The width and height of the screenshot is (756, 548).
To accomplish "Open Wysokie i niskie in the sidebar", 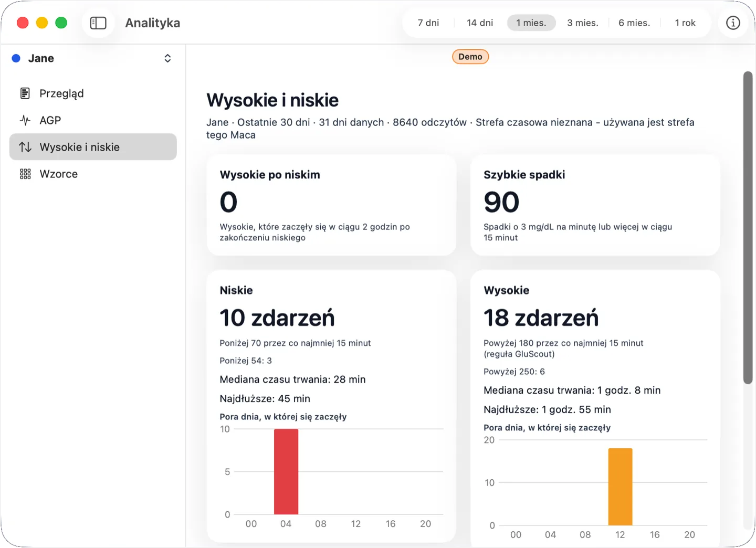I will [x=93, y=147].
